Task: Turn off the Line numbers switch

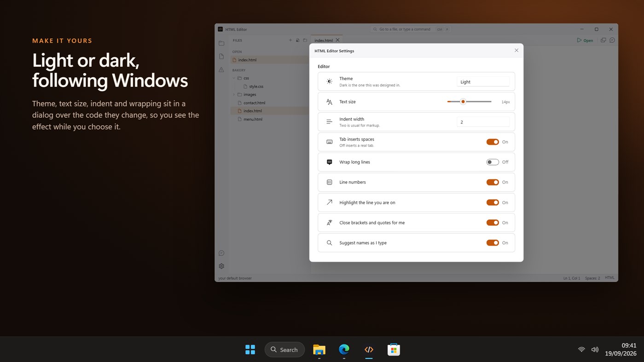Action: tap(493, 182)
